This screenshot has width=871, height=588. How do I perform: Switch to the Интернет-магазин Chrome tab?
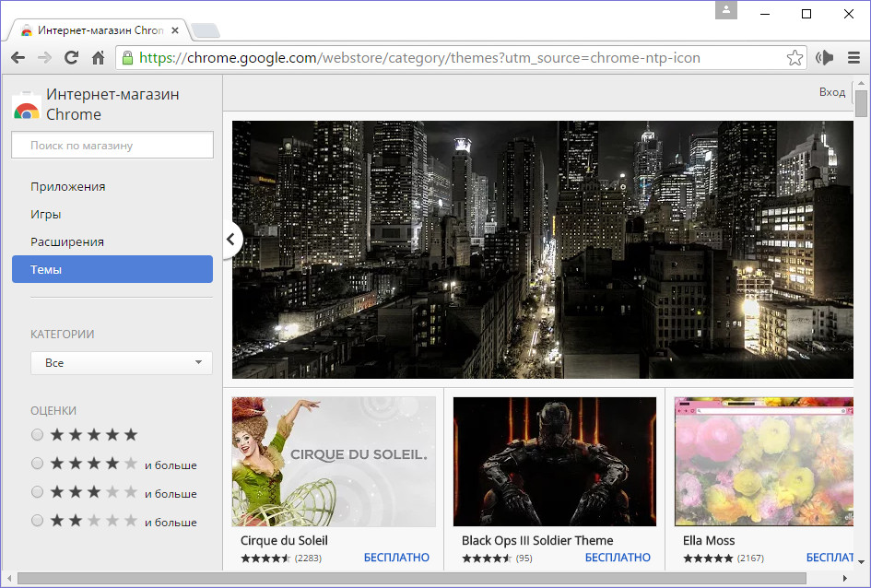click(x=100, y=30)
